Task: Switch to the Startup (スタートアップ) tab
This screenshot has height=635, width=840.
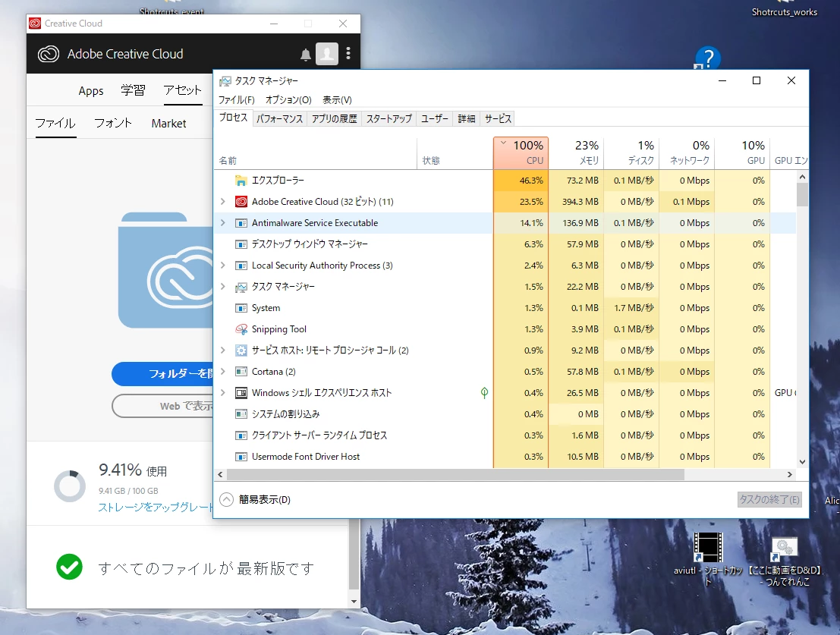Action: click(389, 119)
